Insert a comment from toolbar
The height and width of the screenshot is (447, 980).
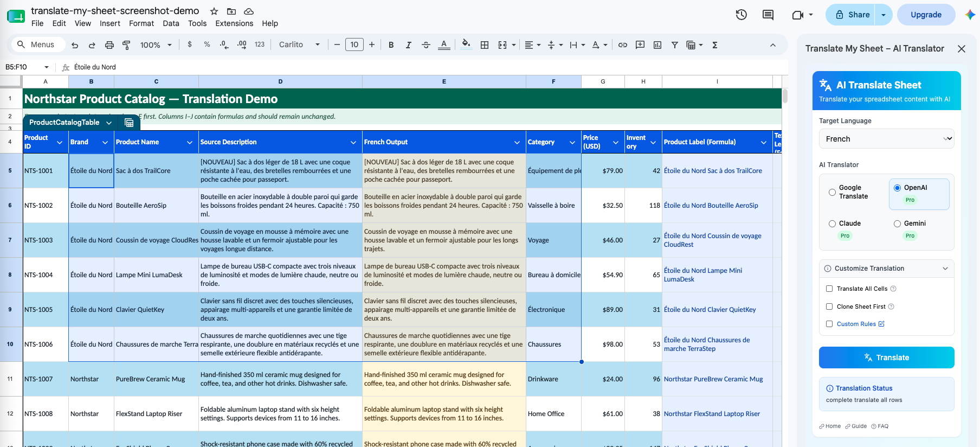pos(640,45)
